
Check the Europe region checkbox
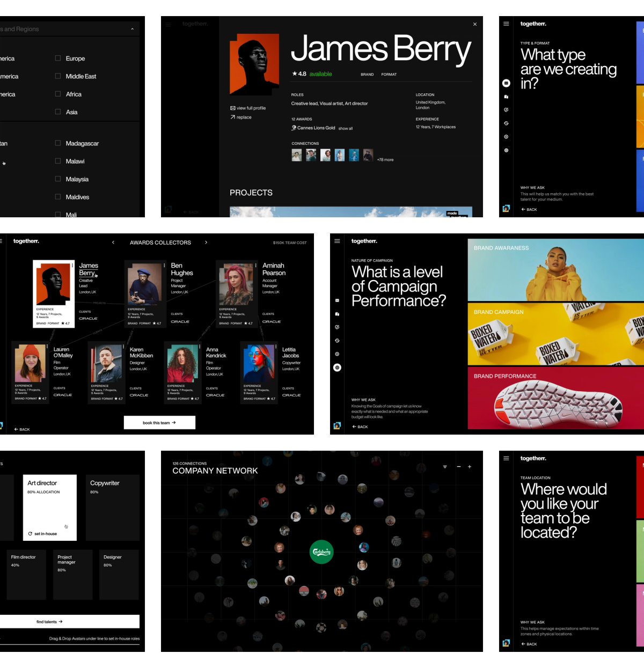tap(57, 58)
